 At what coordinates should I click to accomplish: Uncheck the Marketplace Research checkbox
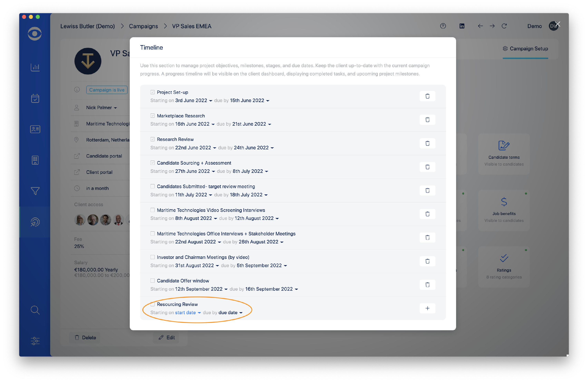click(x=152, y=116)
